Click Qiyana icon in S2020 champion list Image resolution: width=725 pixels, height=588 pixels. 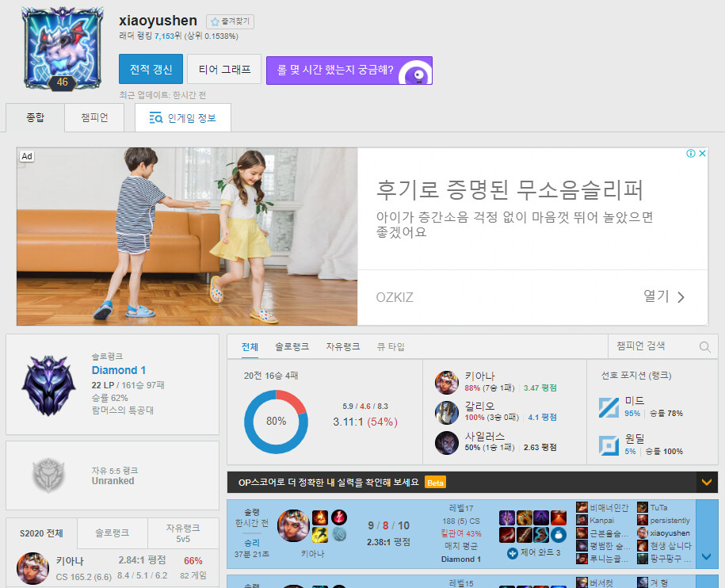tap(32, 568)
